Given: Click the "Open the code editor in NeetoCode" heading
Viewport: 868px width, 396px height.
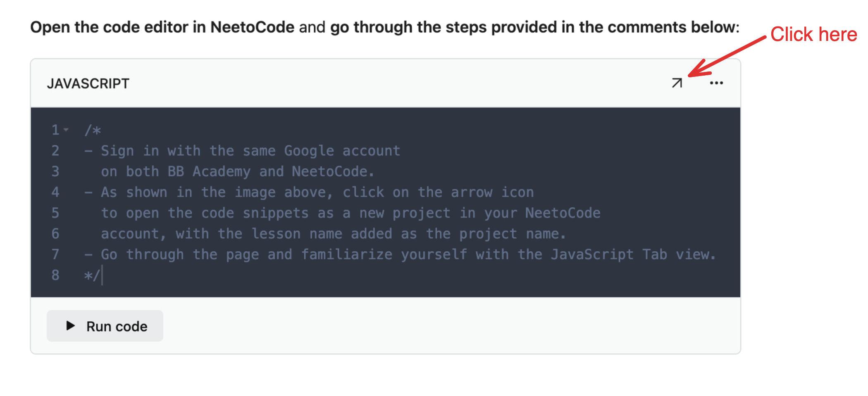Looking at the screenshot, I should 162,27.
